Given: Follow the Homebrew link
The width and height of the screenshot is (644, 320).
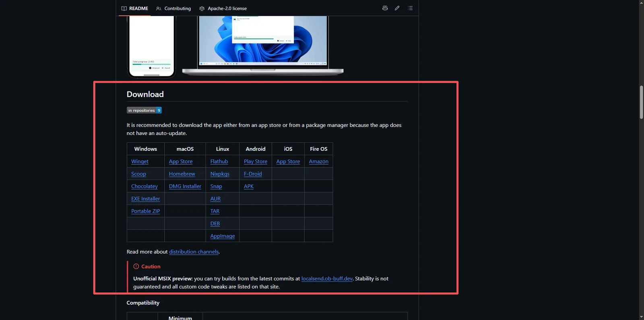Looking at the screenshot, I should click(182, 174).
